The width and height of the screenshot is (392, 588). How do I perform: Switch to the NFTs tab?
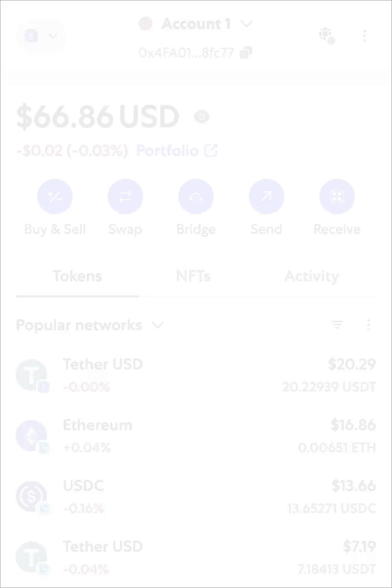pos(193,276)
